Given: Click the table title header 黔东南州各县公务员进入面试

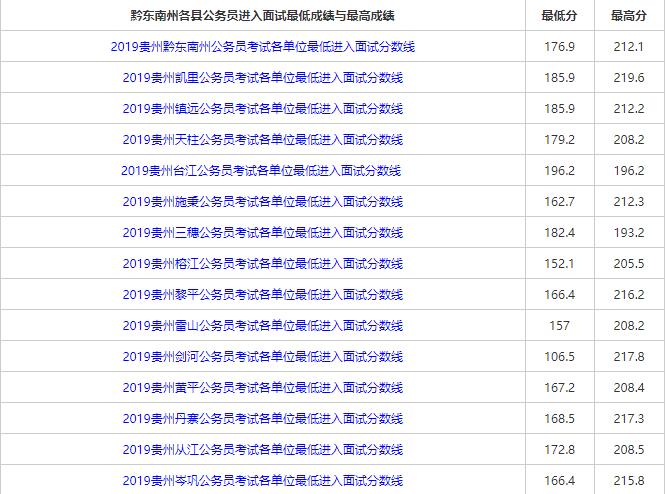Looking at the screenshot, I should tap(262, 16).
